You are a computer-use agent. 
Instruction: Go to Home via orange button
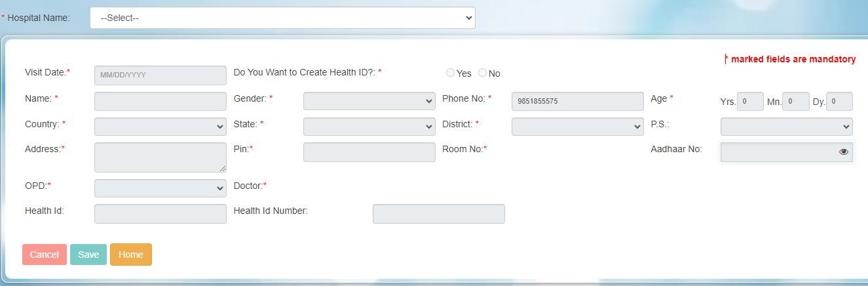point(131,255)
